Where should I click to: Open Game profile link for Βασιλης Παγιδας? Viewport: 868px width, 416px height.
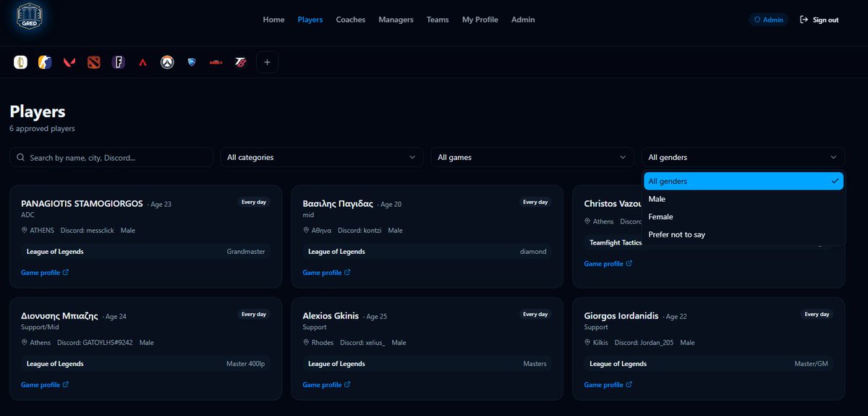(x=326, y=273)
